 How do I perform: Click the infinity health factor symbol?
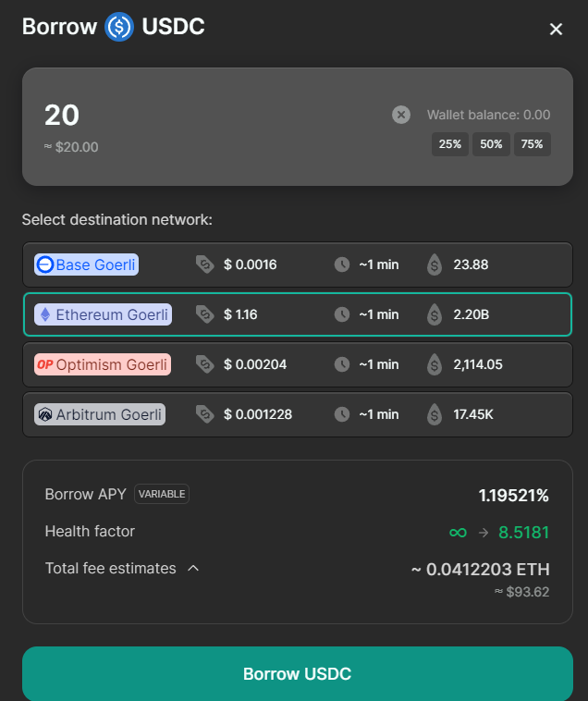(x=458, y=533)
